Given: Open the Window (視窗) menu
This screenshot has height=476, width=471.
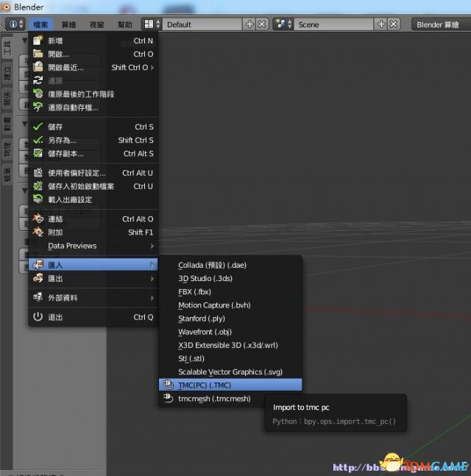Looking at the screenshot, I should (x=97, y=24).
